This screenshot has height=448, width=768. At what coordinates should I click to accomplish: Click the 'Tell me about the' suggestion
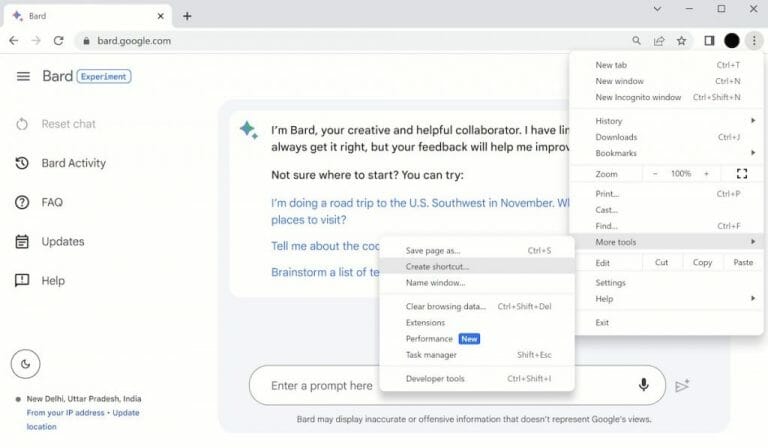(325, 246)
